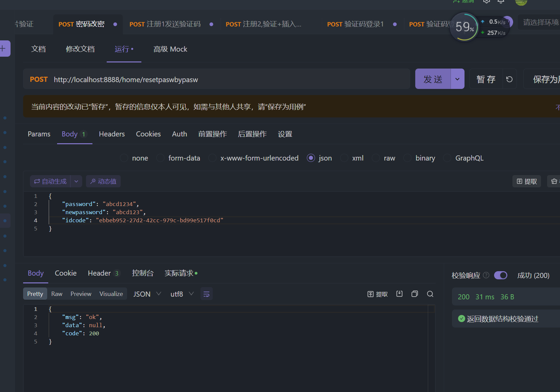Viewport: 560px width, 392px height.
Task: Select the raw body type
Action: point(384,158)
